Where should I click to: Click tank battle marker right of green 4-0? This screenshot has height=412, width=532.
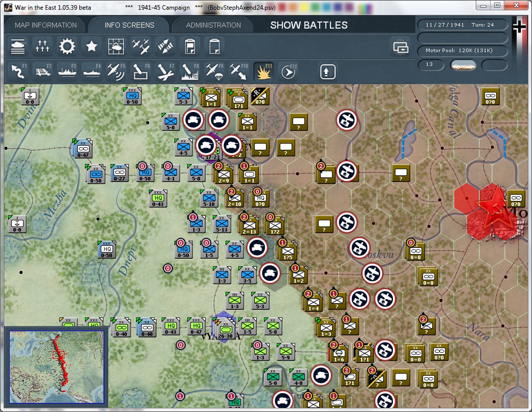pyautogui.click(x=321, y=375)
